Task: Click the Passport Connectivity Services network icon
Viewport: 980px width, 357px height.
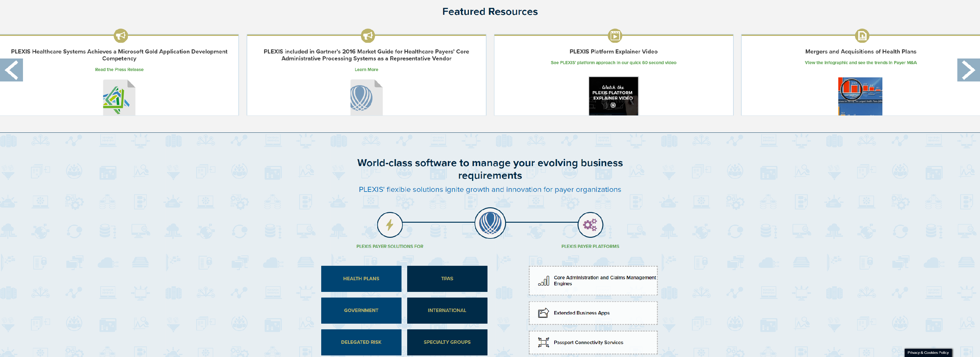Action: (x=543, y=342)
